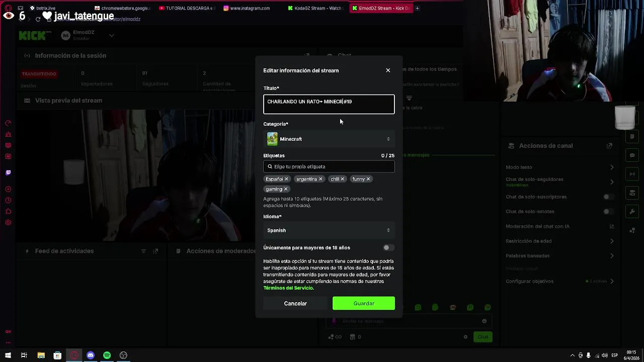
Task: Open chat settings gear icon
Action: pyautogui.click(x=465, y=337)
